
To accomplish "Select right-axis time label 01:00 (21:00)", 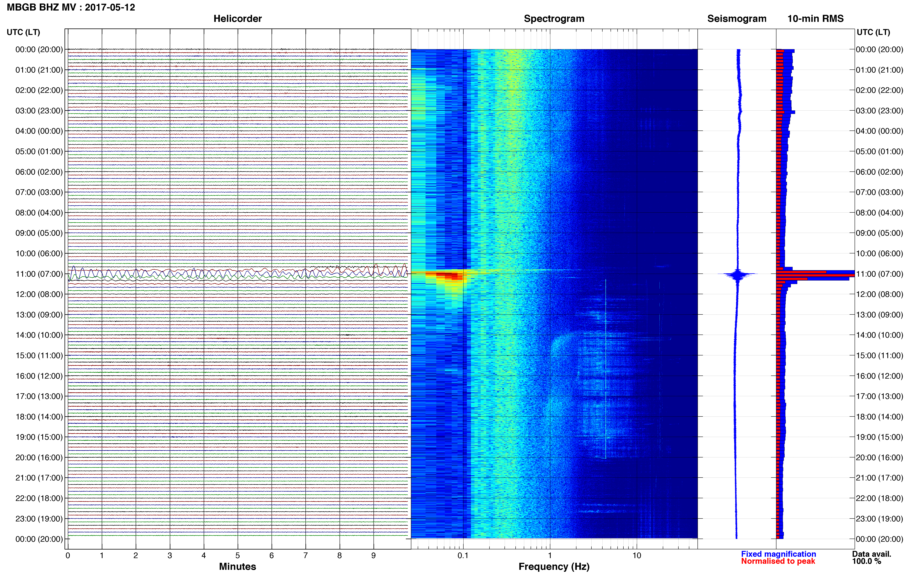I will pyautogui.click(x=879, y=70).
